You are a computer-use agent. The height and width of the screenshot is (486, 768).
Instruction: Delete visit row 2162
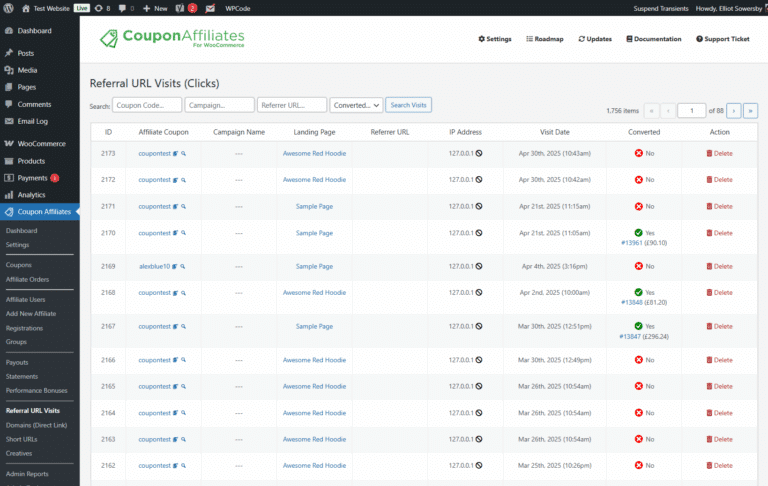[719, 465]
